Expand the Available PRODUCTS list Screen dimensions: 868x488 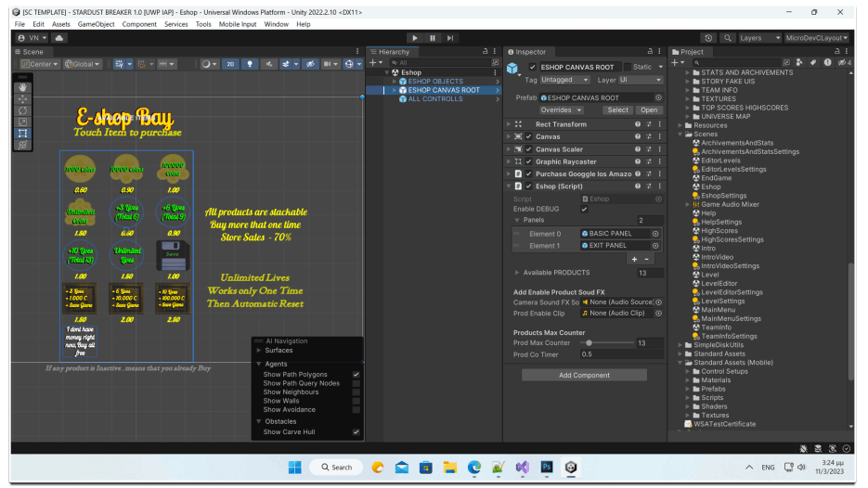tap(517, 273)
